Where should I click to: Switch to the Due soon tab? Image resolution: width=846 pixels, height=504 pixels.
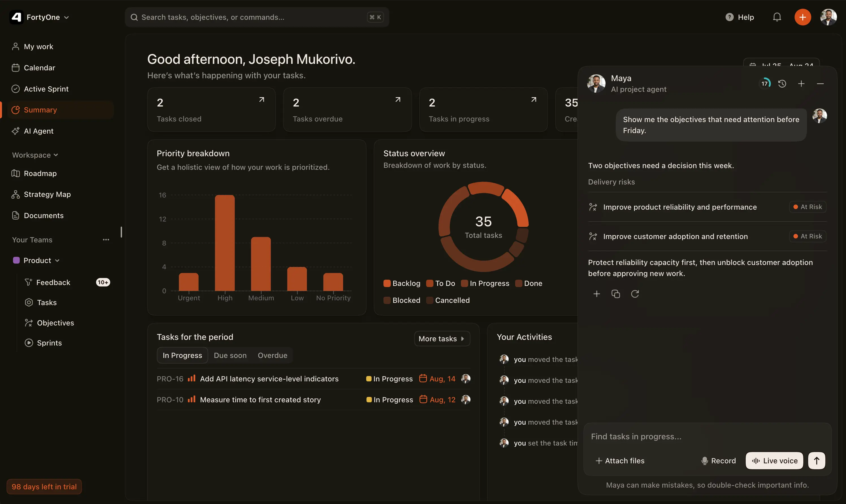click(x=230, y=355)
